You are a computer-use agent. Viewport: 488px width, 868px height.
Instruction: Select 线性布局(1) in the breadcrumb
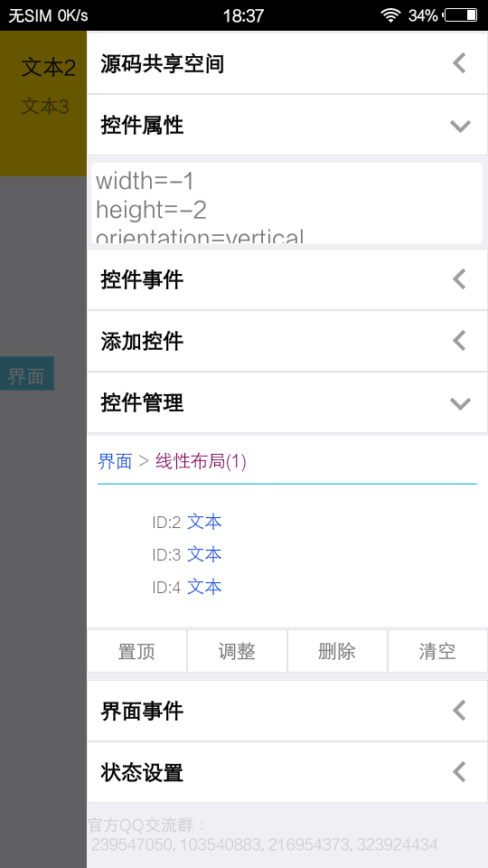tap(201, 461)
